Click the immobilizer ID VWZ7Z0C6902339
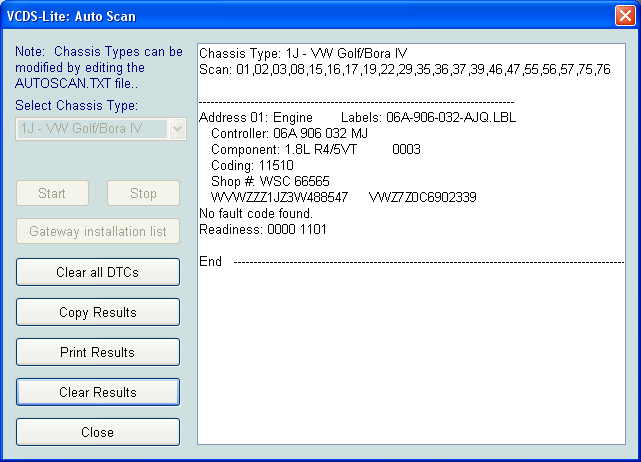Screen dimensions: 641x462 423,197
